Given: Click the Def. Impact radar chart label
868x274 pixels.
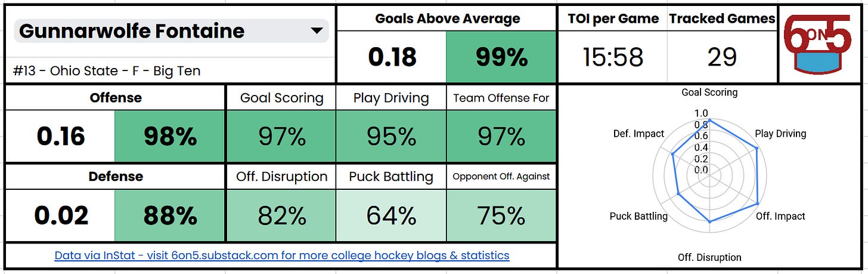Looking at the screenshot, I should (638, 134).
